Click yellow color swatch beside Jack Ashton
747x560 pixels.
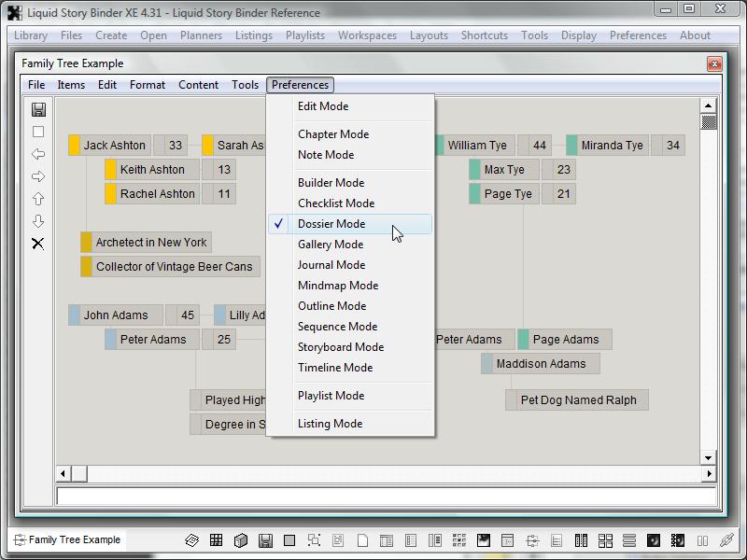coord(75,146)
